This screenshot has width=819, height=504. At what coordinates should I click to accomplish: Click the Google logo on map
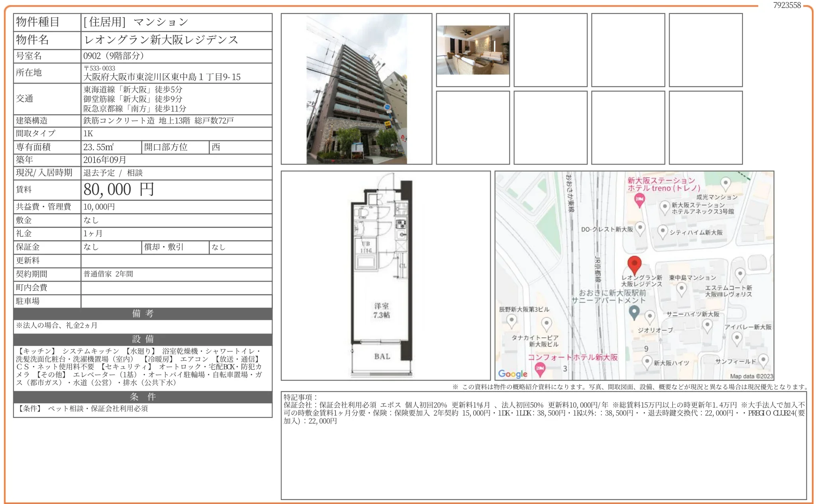pos(513,374)
